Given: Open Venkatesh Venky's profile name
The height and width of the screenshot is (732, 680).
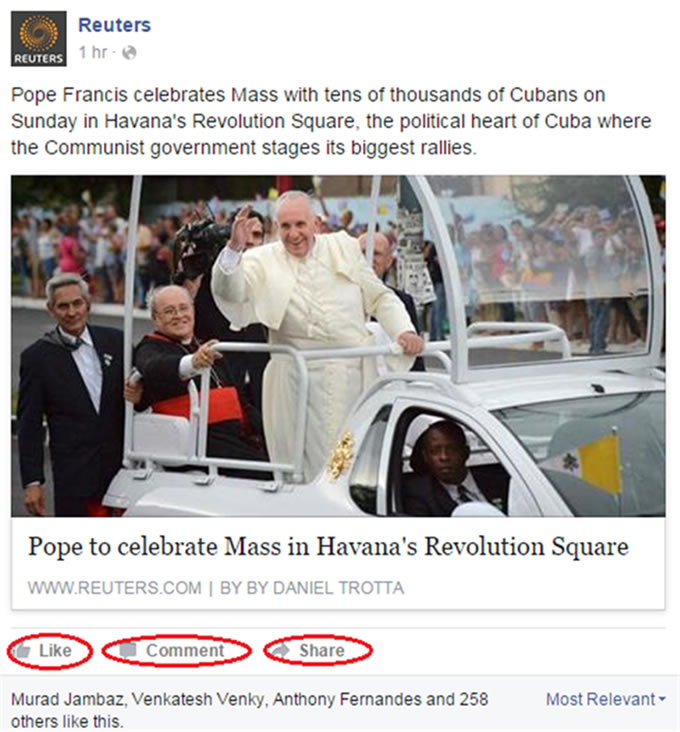Looking at the screenshot, I should tap(199, 699).
